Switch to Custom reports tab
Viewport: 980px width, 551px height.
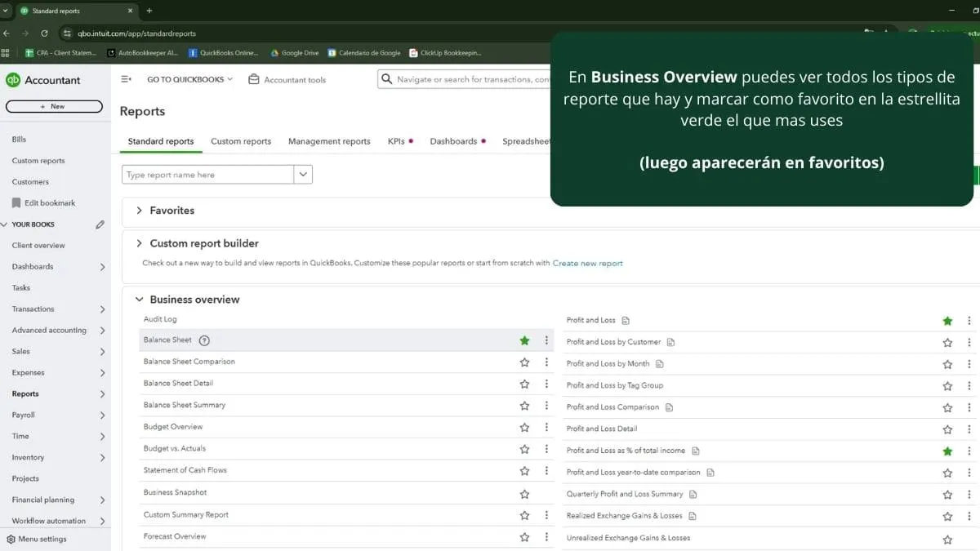pos(241,141)
